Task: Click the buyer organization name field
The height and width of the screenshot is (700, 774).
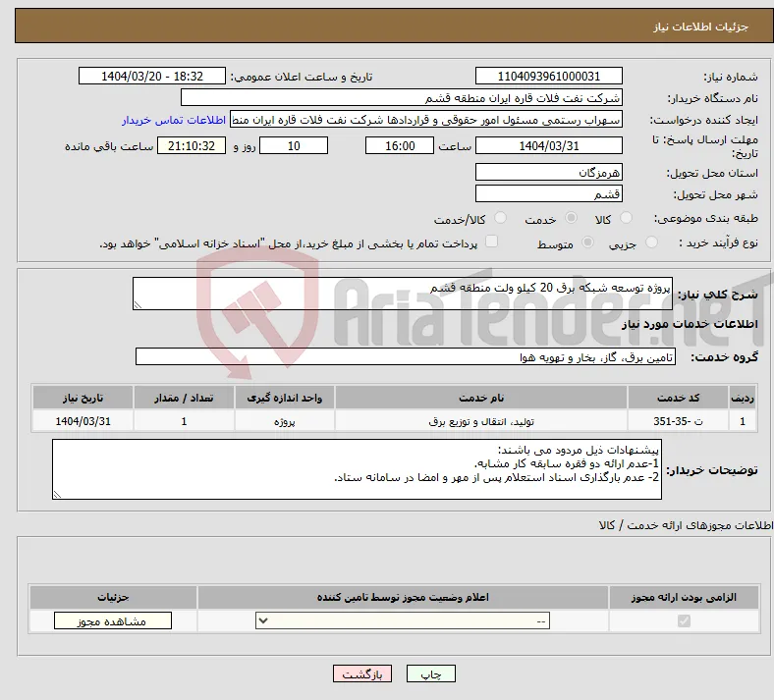Action: [x=401, y=97]
